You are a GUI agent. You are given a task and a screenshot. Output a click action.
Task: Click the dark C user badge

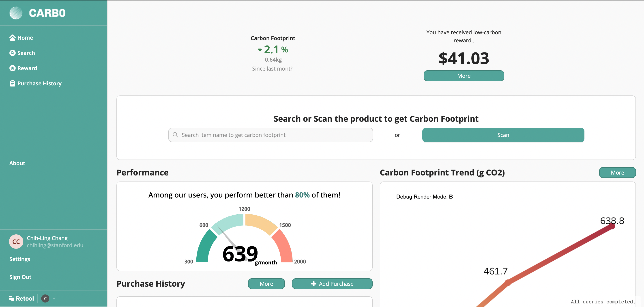[45, 298]
